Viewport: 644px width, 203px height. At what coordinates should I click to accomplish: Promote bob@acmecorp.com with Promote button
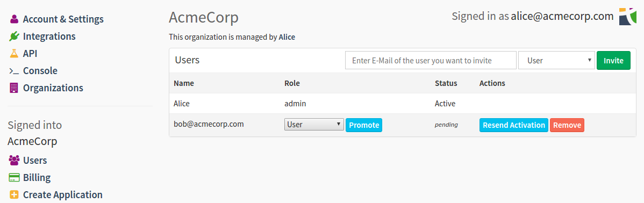click(x=364, y=125)
